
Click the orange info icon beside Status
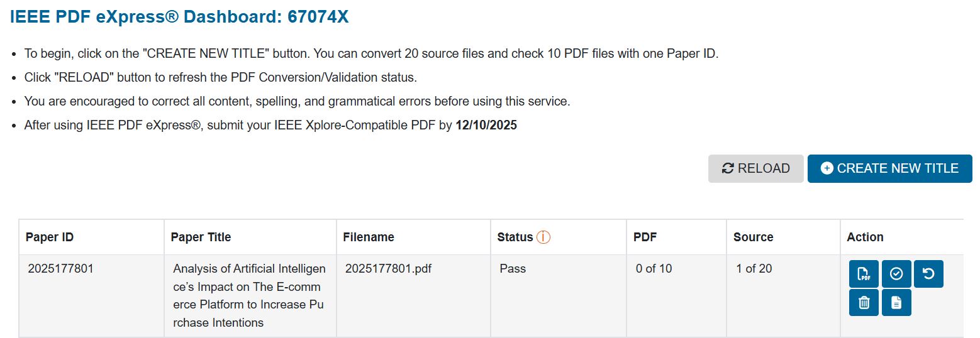tap(543, 237)
